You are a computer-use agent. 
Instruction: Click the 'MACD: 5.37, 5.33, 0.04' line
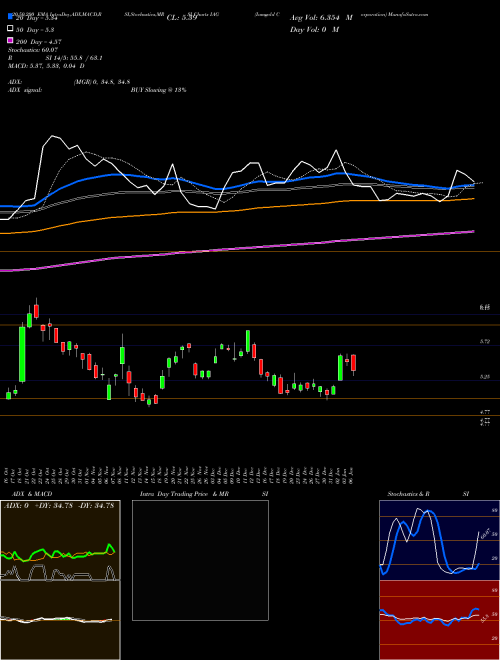[46, 66]
